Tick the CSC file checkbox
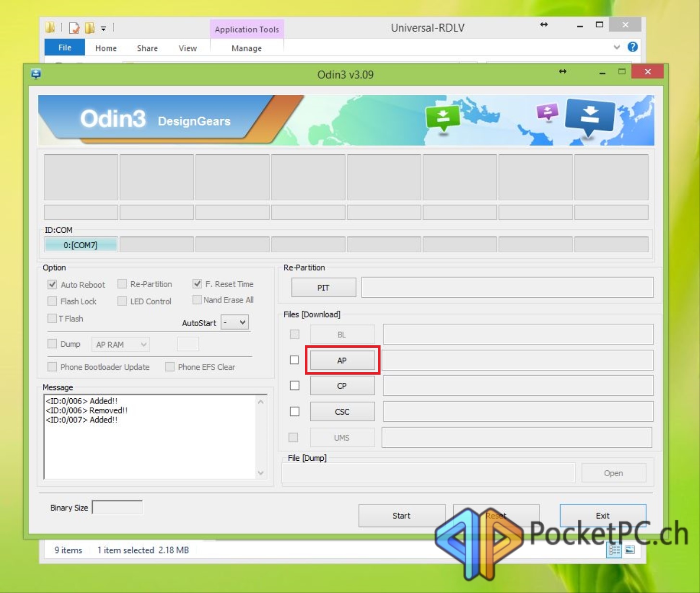The height and width of the screenshot is (593, 700). click(x=294, y=412)
